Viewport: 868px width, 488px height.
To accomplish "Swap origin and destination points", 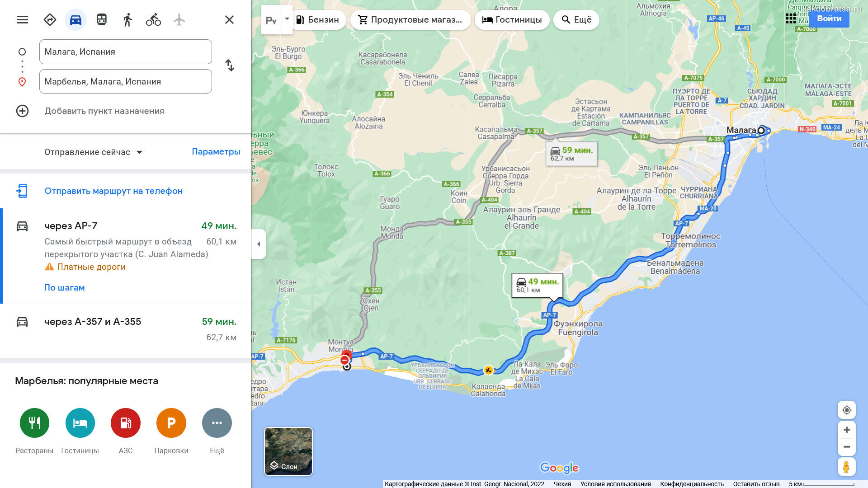I will click(230, 66).
